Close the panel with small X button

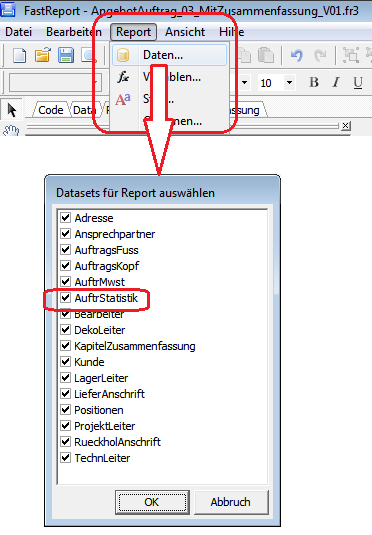point(346,126)
